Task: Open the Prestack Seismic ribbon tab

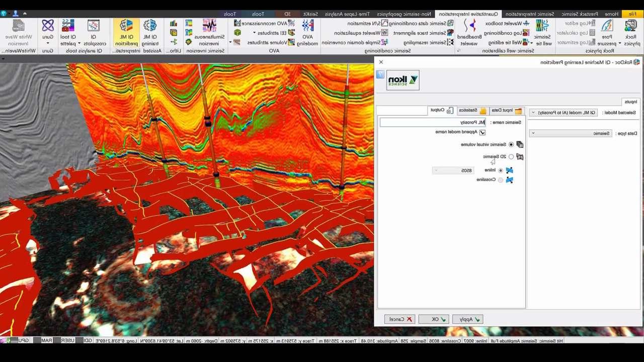Action: pyautogui.click(x=580, y=14)
